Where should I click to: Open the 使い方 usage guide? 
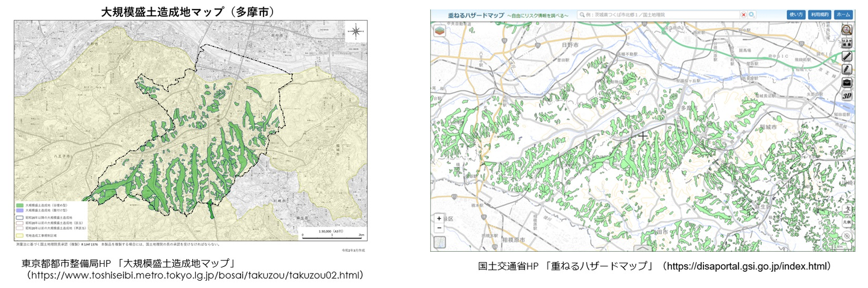(796, 14)
